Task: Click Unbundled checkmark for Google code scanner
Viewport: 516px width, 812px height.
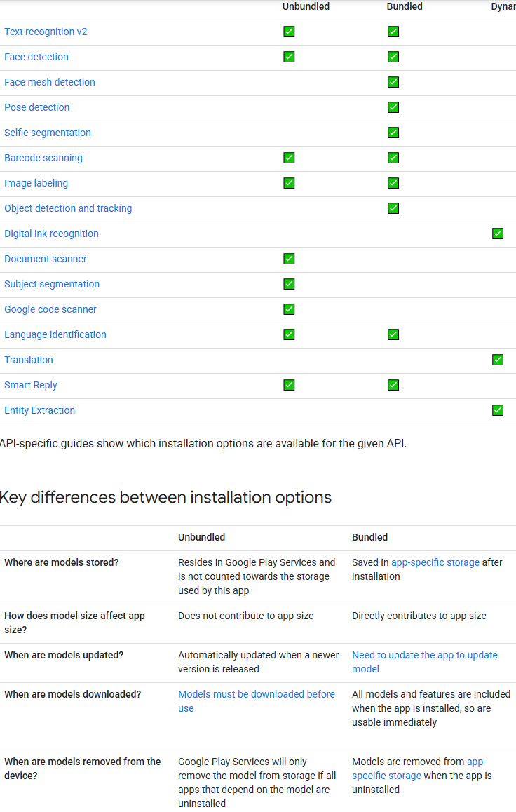Action: (x=290, y=309)
